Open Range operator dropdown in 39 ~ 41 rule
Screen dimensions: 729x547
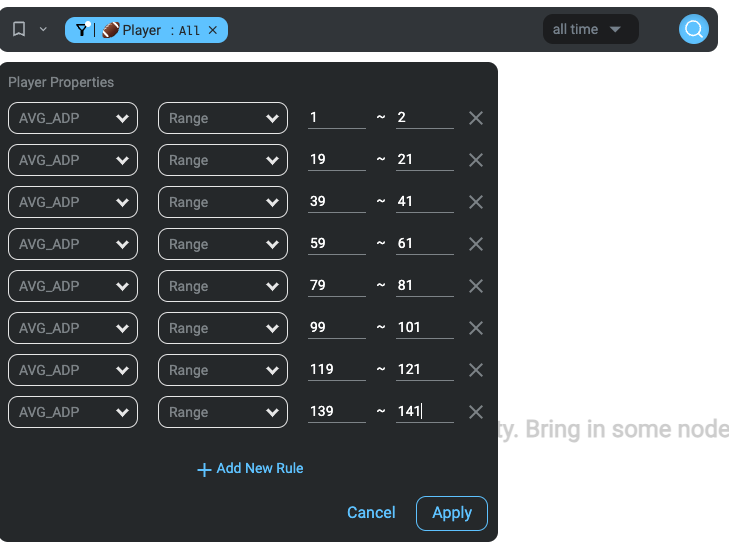click(223, 202)
